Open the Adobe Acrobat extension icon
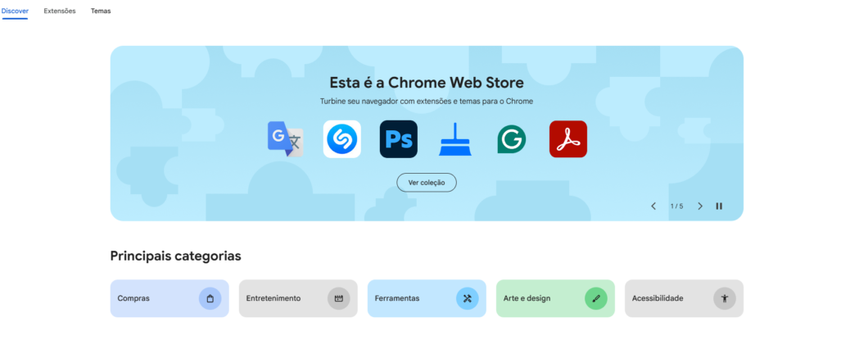Screen dimensions: 868x340 point(568,139)
